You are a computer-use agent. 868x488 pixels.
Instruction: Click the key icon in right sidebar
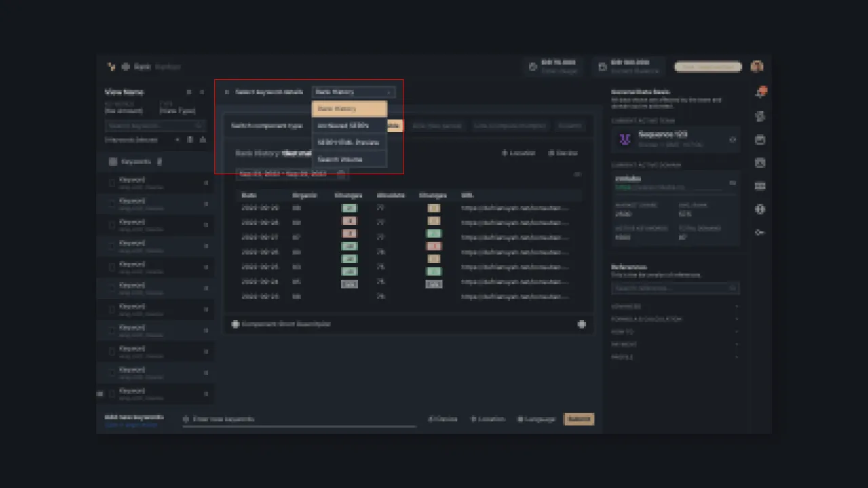(x=760, y=232)
